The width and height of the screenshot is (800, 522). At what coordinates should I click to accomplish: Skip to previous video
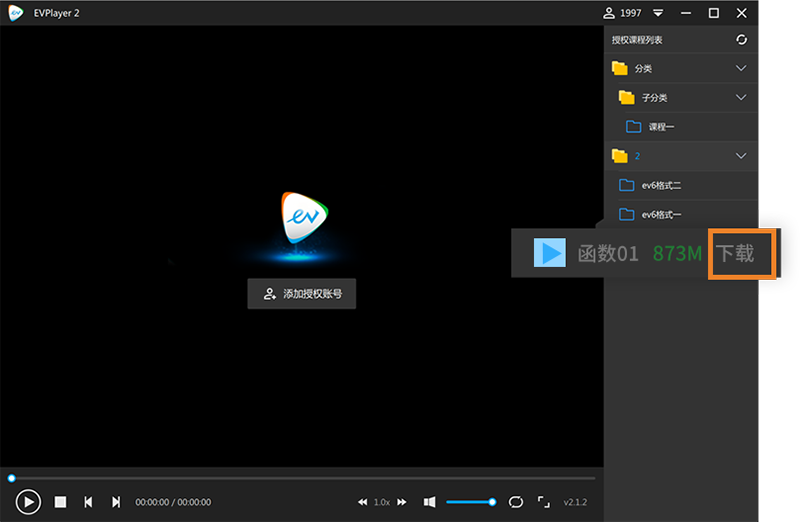coord(88,502)
